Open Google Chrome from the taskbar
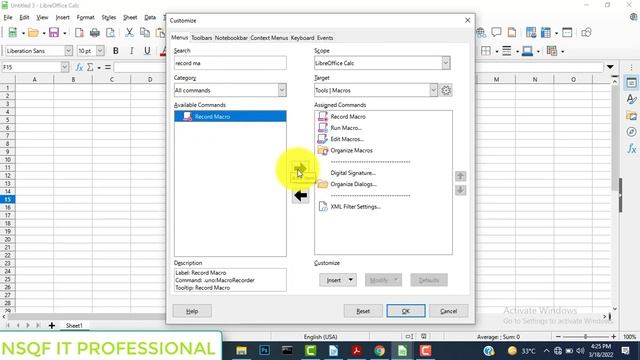 pos(379,351)
